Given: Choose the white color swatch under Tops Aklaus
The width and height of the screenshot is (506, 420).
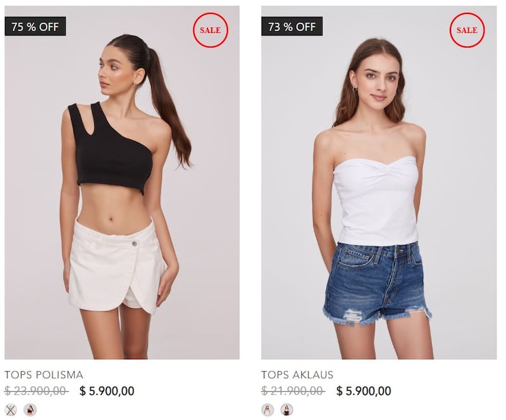Looking at the screenshot, I should [x=268, y=410].
